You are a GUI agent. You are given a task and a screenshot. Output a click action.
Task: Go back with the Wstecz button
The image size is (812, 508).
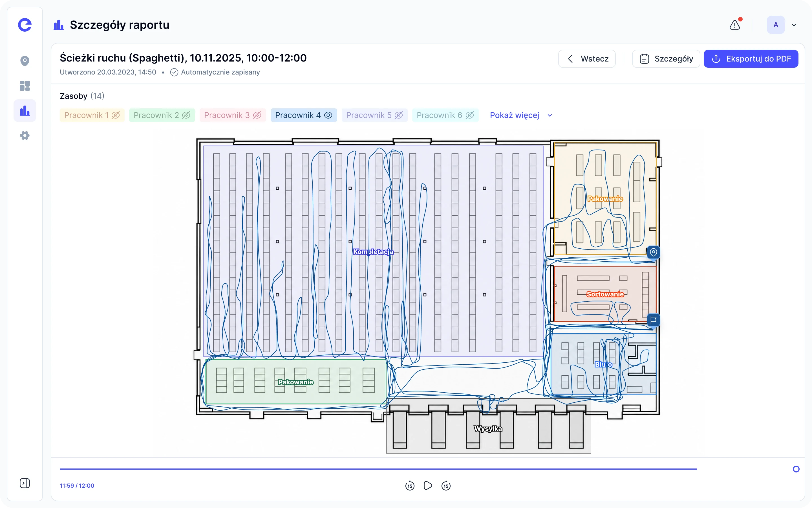587,59
